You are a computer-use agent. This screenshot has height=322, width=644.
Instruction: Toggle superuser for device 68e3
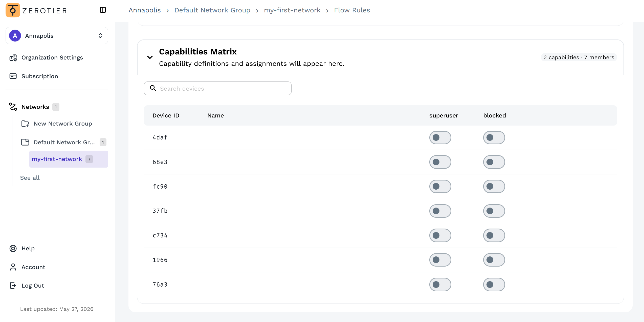tap(440, 162)
